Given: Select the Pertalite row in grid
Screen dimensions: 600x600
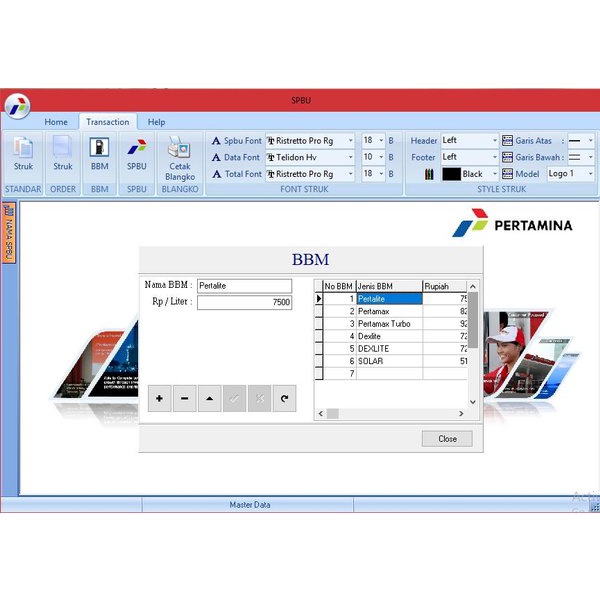Looking at the screenshot, I should 389,299.
